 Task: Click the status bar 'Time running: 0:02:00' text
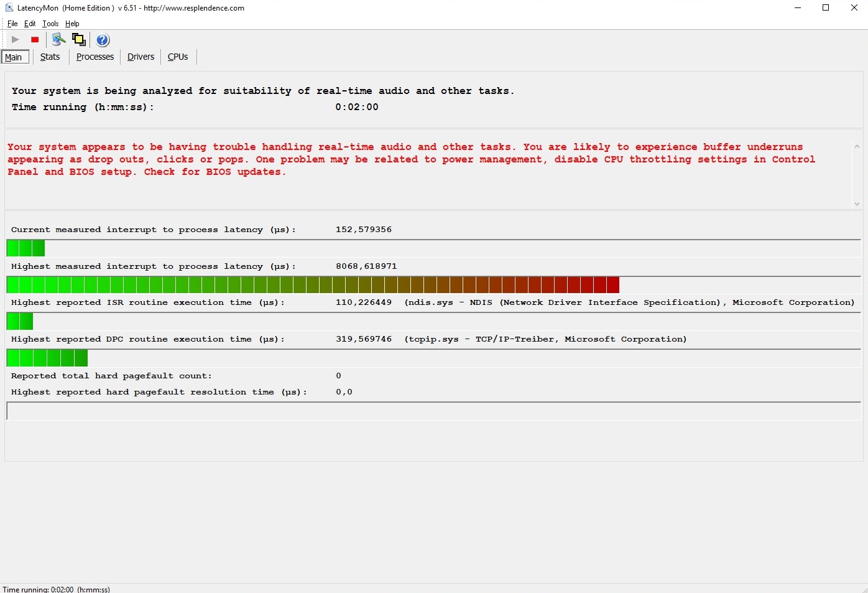(57, 589)
